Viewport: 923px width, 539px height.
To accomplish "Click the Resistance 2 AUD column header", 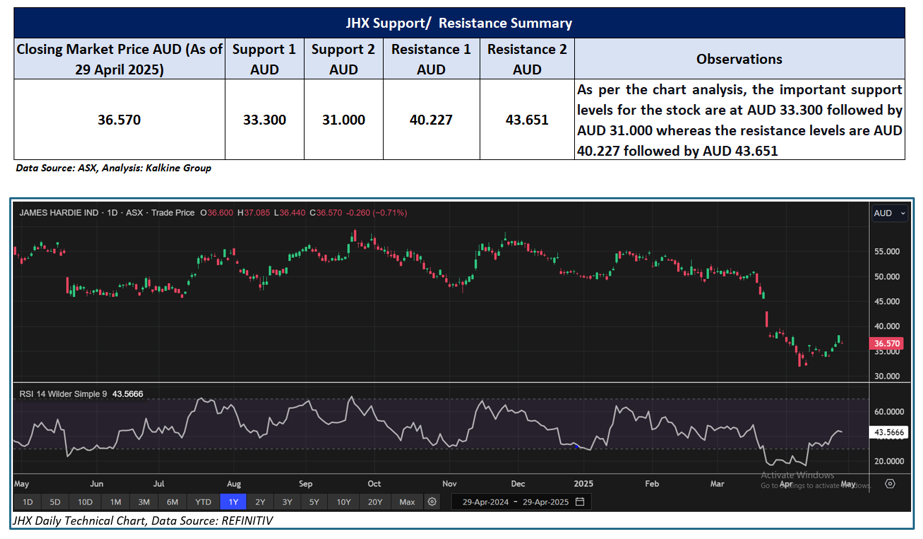I will coord(527,59).
